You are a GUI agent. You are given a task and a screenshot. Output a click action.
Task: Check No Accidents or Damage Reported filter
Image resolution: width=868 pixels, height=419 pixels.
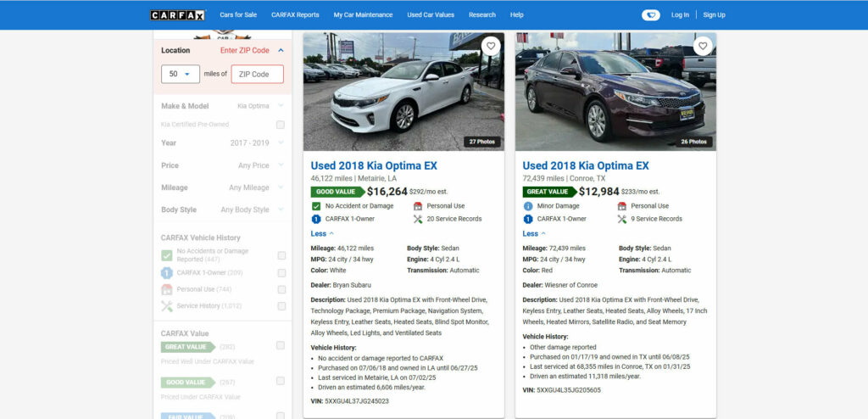pos(281,255)
